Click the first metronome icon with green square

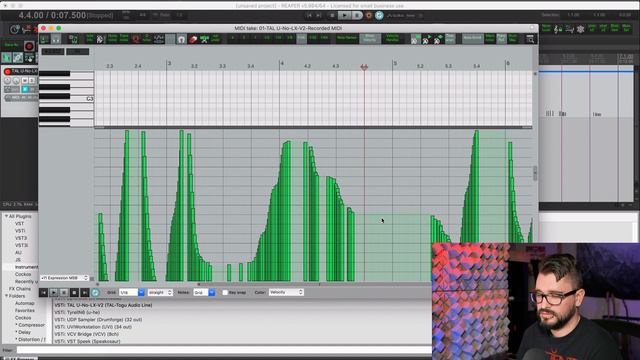[416, 39]
